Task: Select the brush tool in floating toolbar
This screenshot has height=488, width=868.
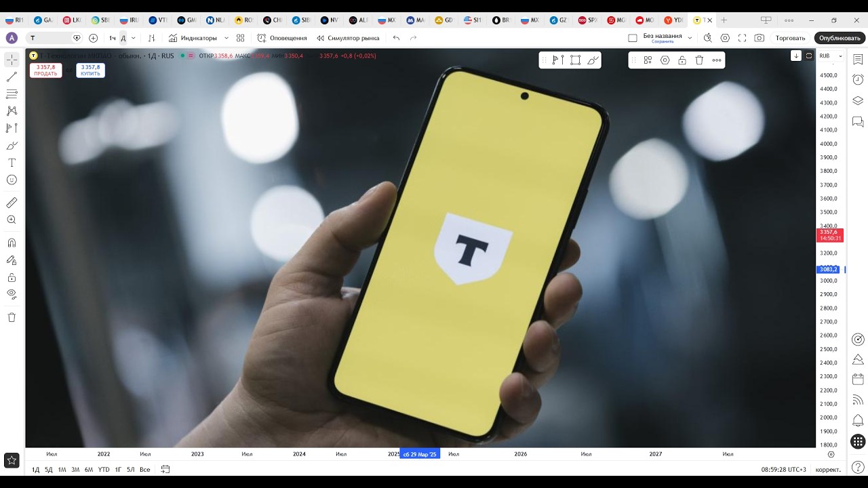Action: pyautogui.click(x=593, y=60)
